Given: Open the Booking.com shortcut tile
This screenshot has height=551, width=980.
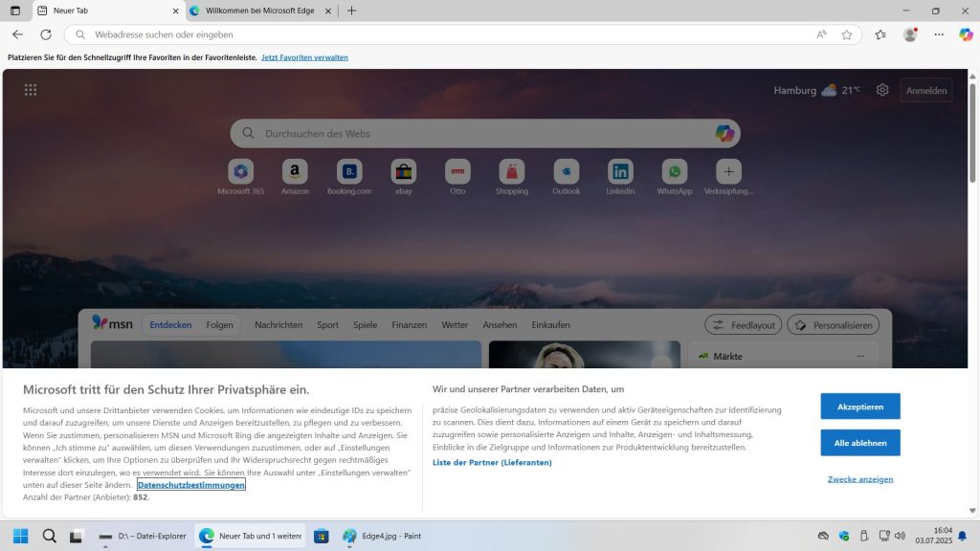Looking at the screenshot, I should (349, 172).
